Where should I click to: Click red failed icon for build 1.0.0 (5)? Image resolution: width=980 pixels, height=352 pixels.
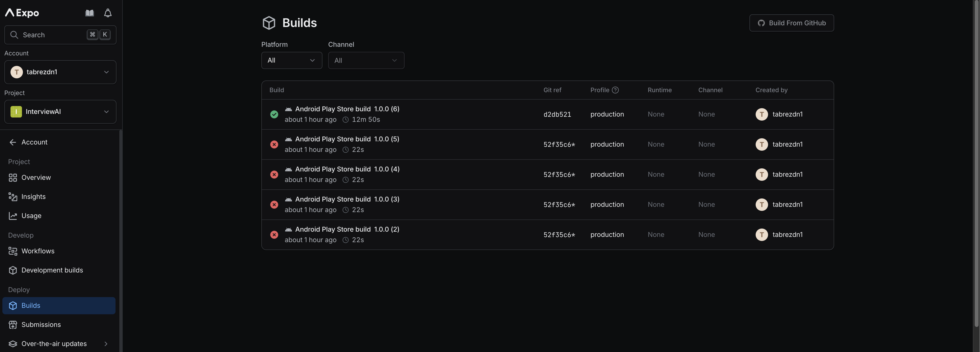[x=274, y=144]
